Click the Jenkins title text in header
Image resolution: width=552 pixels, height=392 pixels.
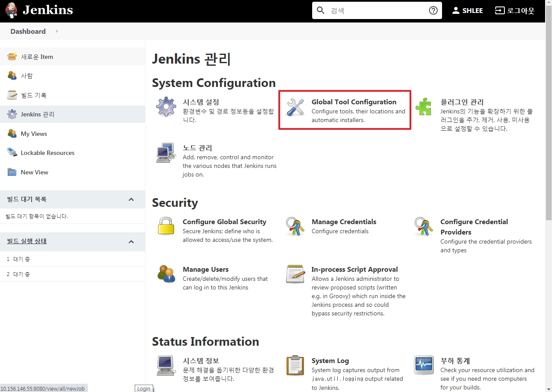48,10
